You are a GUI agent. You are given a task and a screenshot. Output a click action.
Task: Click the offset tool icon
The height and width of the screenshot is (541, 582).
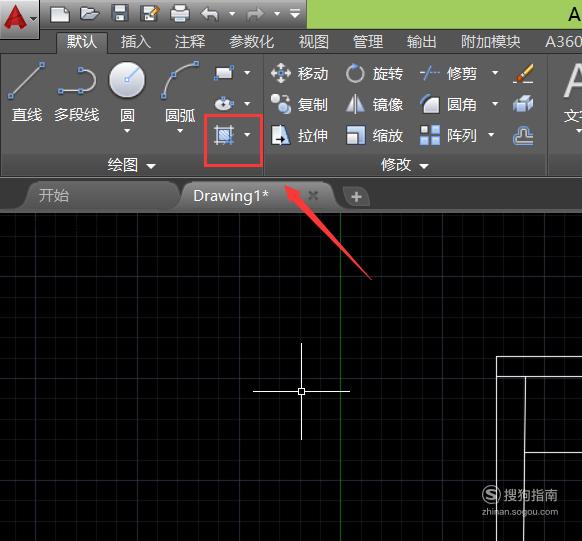pos(523,135)
